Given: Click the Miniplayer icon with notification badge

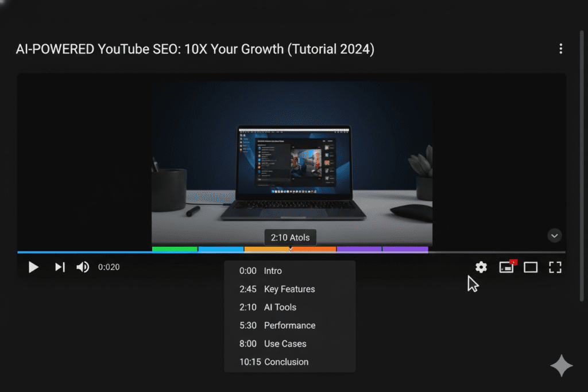Looking at the screenshot, I should [x=506, y=267].
